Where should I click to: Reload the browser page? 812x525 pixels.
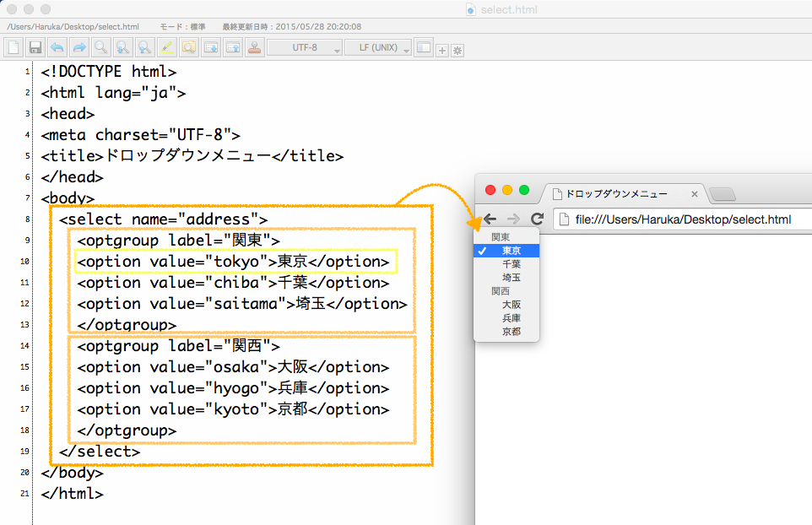pos(537,219)
